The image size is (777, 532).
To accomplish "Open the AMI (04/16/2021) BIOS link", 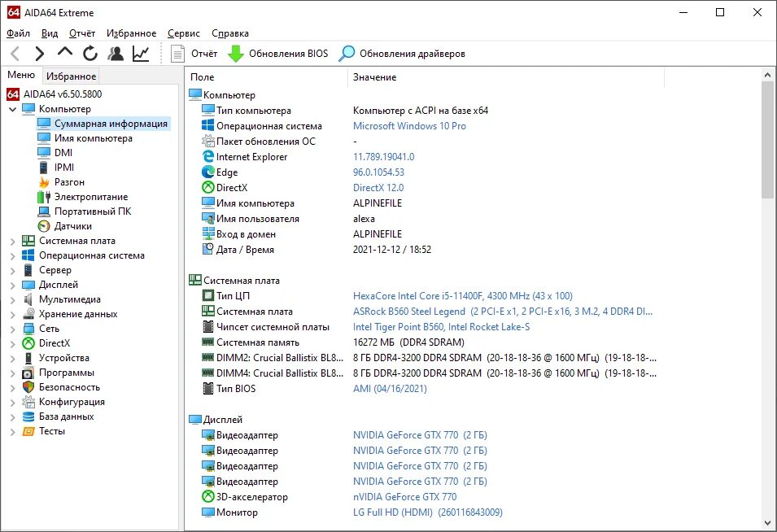I will coord(390,388).
